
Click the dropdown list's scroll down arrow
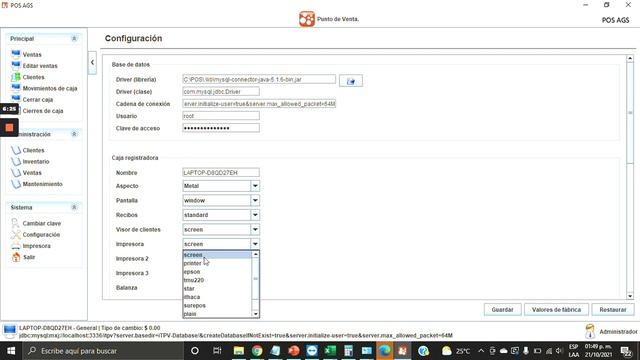coord(256,314)
